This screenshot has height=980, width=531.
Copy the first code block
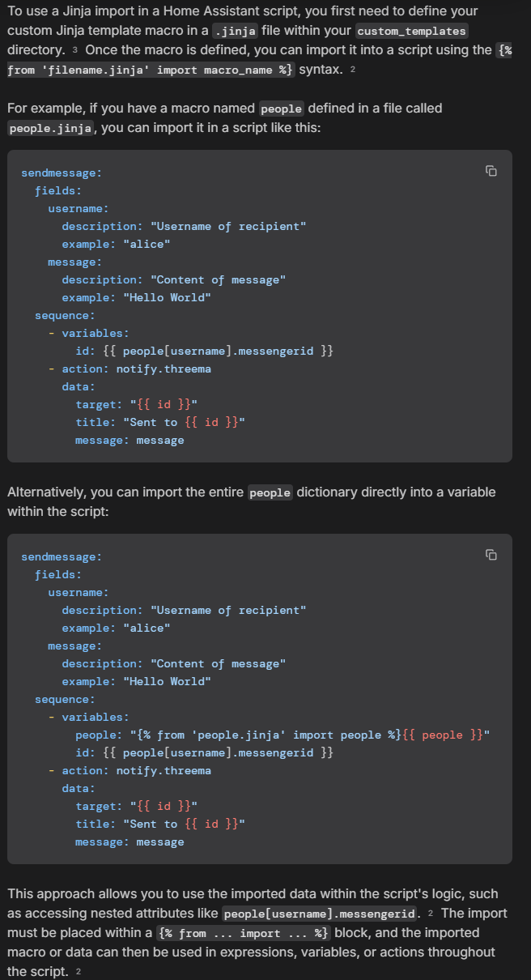click(491, 171)
